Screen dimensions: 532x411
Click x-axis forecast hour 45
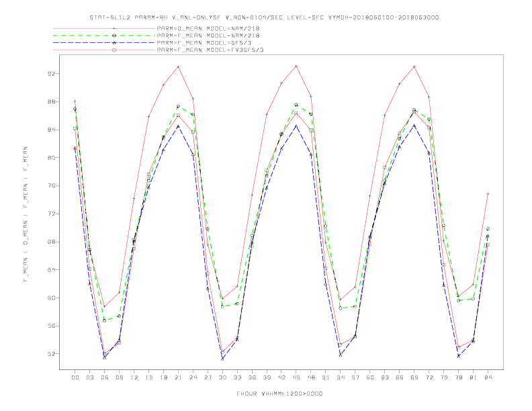point(296,377)
